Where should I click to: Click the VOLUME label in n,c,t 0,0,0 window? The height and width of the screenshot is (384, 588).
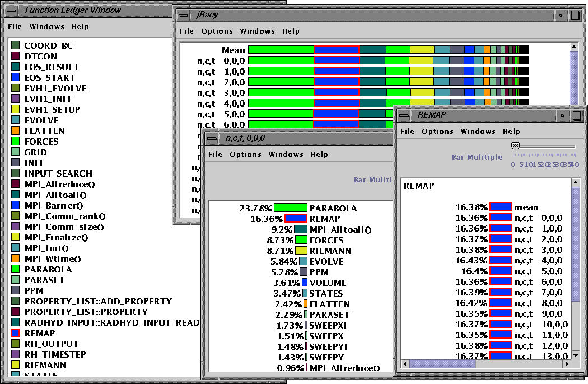click(328, 283)
